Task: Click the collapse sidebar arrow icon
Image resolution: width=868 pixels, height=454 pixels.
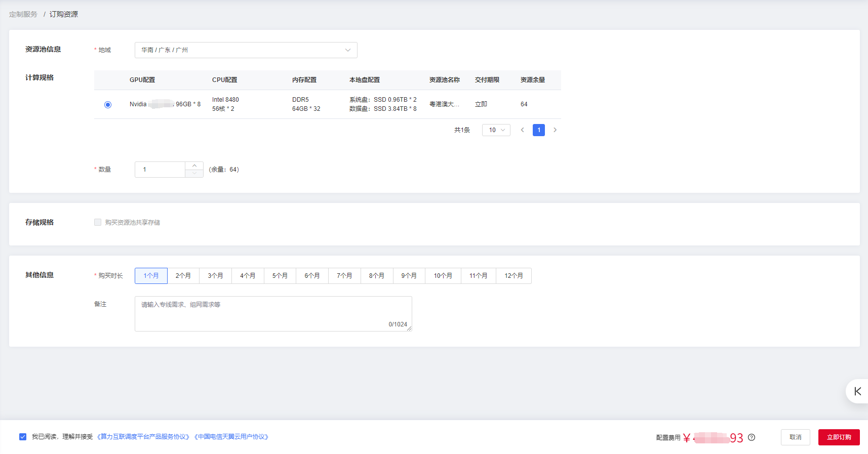Action: point(857,391)
